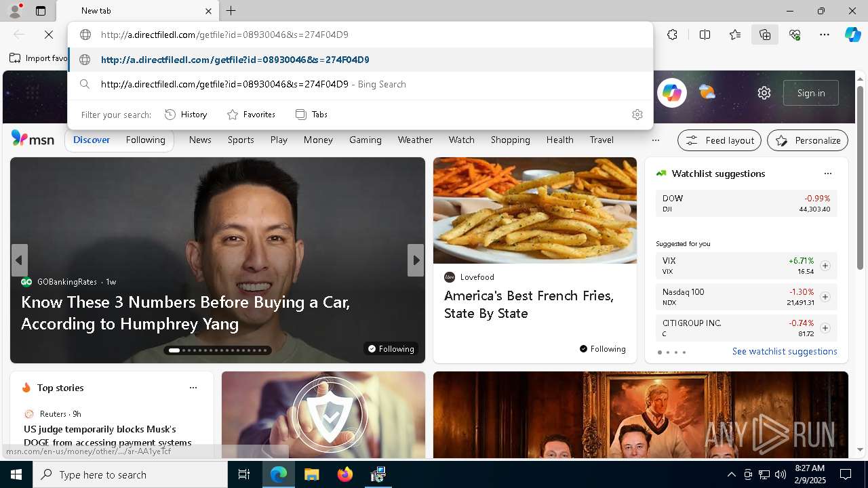Open the profile icon in title bar
The width and height of the screenshot is (868, 488).
tap(14, 11)
